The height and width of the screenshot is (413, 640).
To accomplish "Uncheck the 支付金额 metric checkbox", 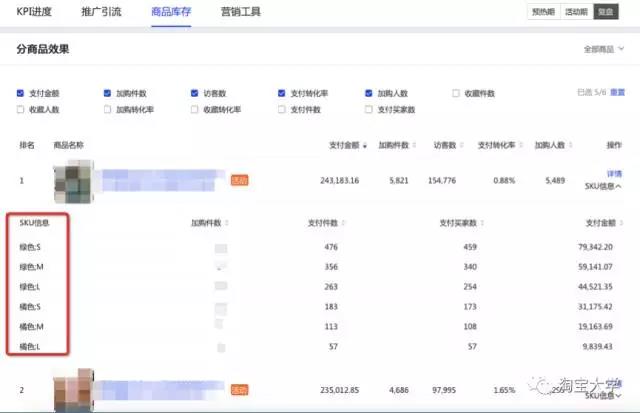I will click(x=21, y=93).
